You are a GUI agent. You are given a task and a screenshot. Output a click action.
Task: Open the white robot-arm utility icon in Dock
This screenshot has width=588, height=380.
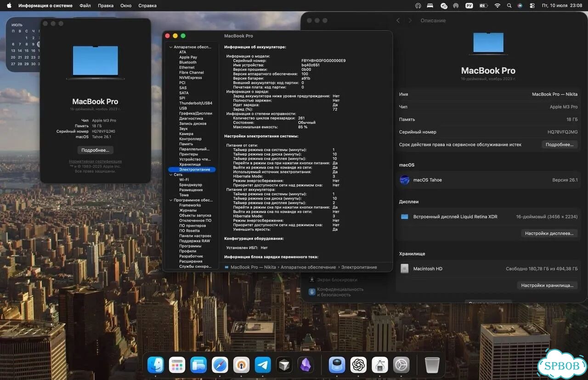click(x=380, y=365)
